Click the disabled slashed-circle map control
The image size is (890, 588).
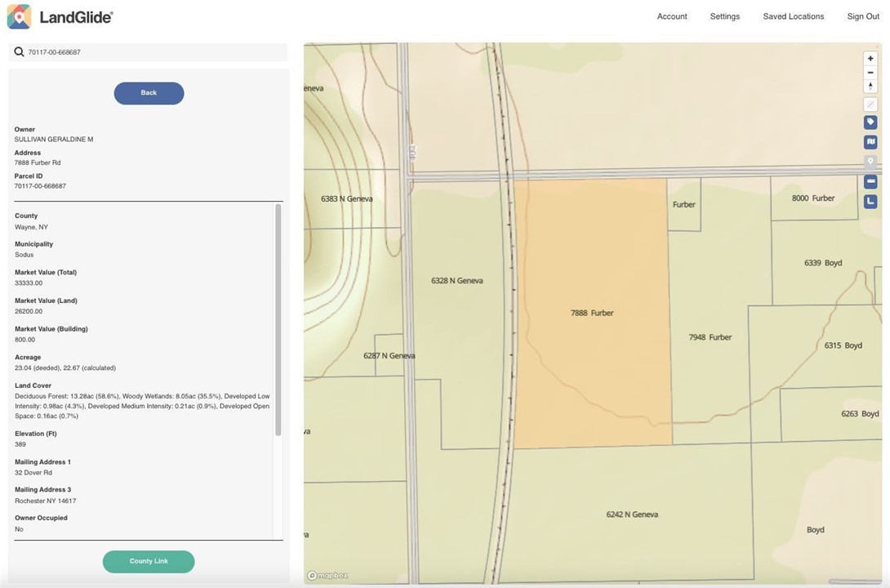coord(870,105)
